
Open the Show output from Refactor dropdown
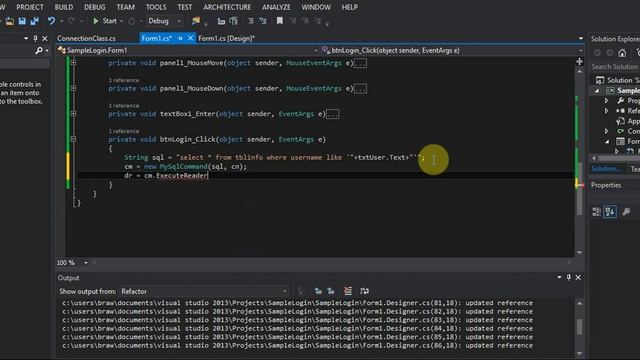204,291
